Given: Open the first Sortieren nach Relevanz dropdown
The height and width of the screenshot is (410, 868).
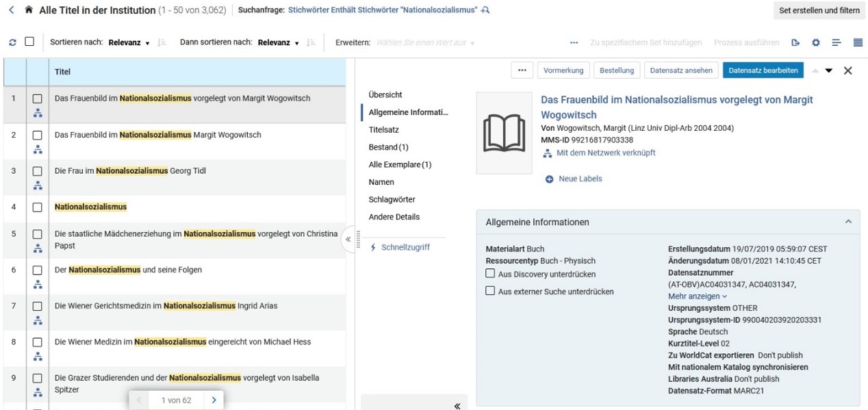Looking at the screenshot, I should pos(129,42).
